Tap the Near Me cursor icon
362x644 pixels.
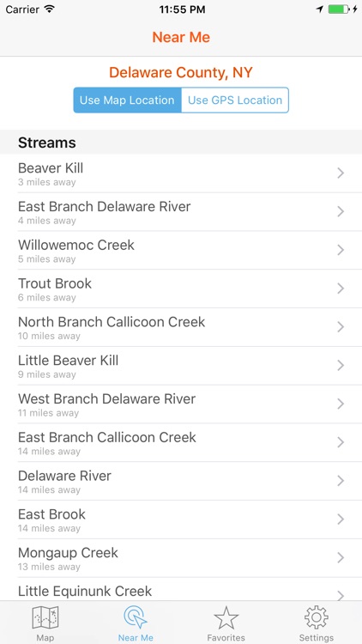coord(136,617)
